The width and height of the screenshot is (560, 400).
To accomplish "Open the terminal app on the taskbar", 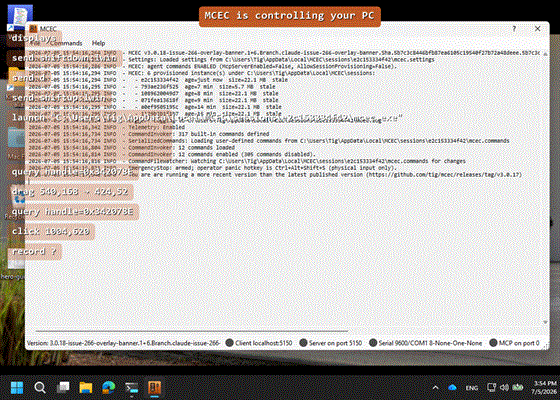I will pos(131,388).
